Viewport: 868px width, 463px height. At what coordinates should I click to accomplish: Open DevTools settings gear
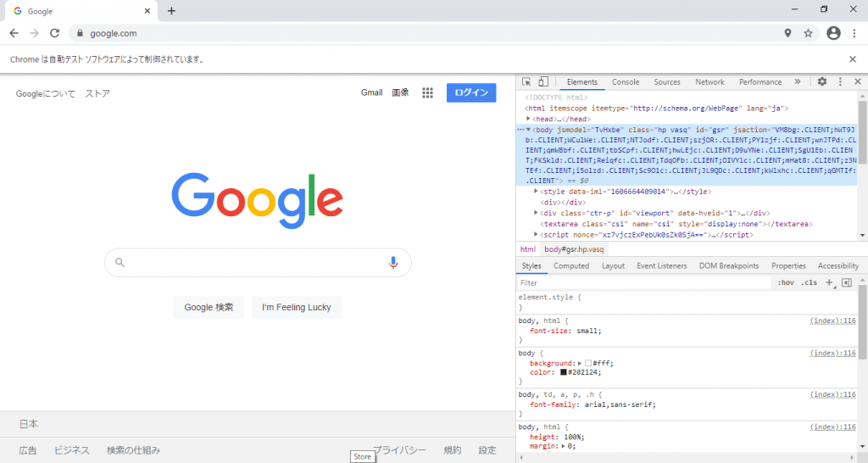821,82
